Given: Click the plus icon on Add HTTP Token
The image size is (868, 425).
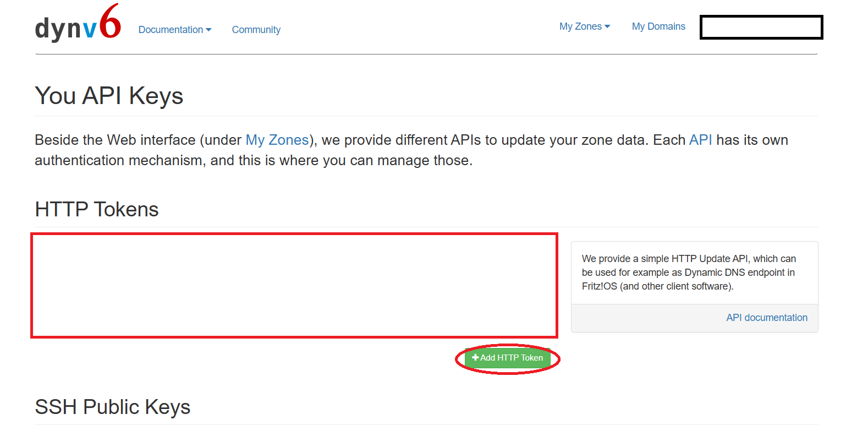Looking at the screenshot, I should pos(475,358).
